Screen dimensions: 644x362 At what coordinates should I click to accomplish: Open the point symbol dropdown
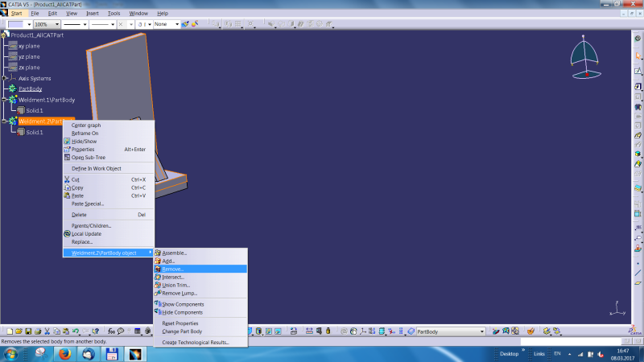126,24
